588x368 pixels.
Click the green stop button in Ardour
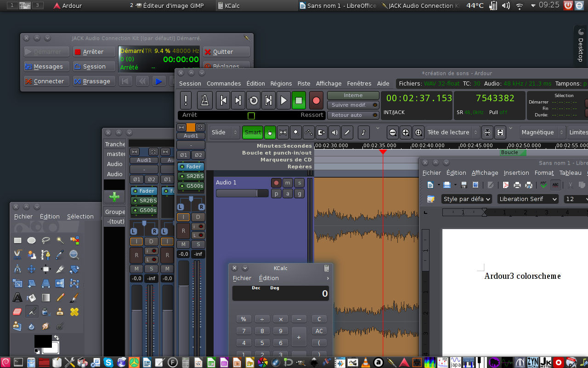(x=299, y=100)
